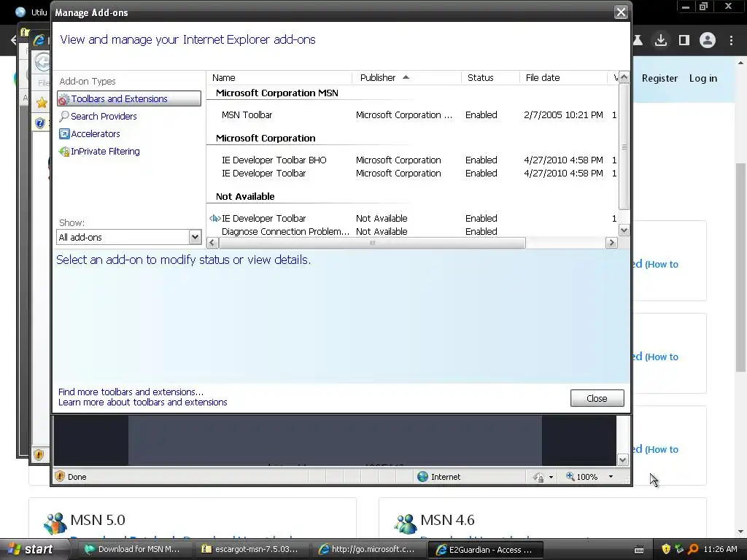Click the on-screen keyboard tray icon
747x560 pixels.
coord(639,550)
